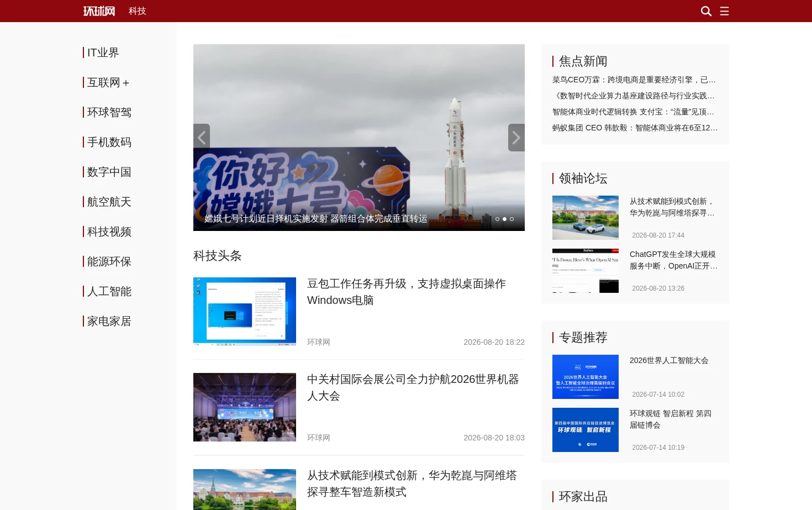This screenshot has width=812, height=510.
Task: Click the 环球观链 智启新程 banner thumbnail
Action: 586,430
